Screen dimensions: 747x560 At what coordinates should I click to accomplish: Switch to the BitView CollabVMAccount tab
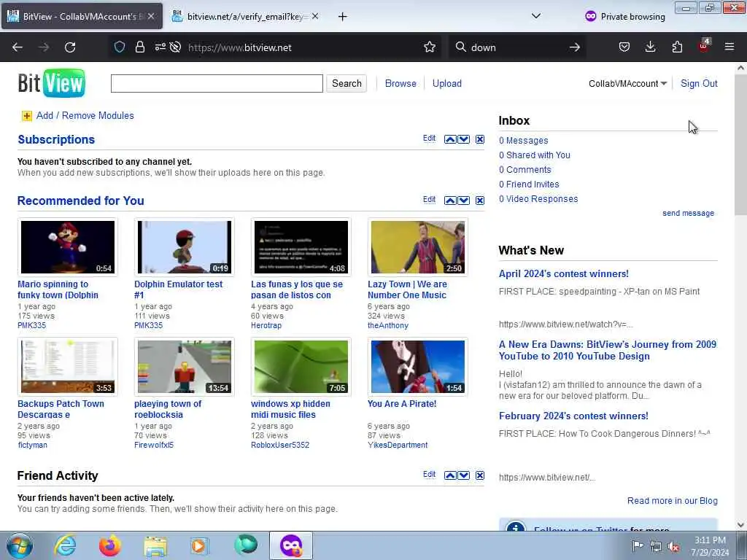[x=82, y=17]
